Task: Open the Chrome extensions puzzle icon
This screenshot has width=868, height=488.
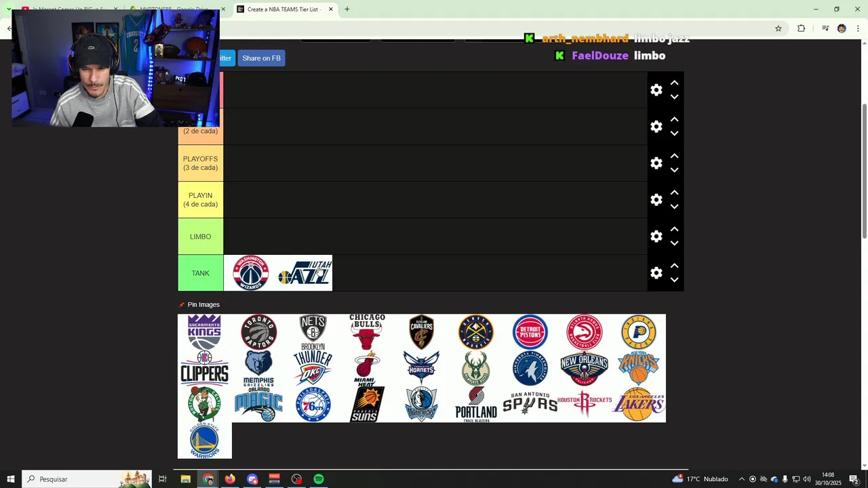Action: coord(801,28)
